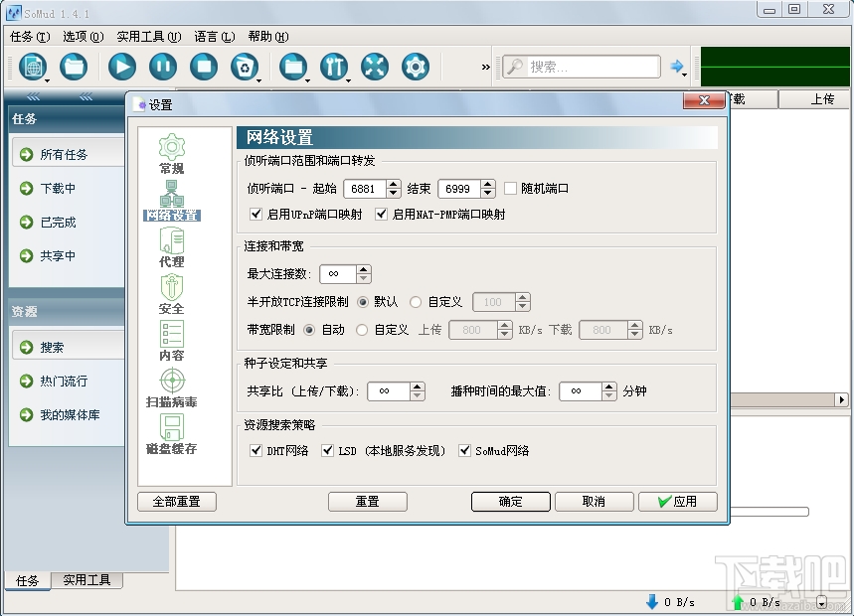This screenshot has width=854, height=616.
Task: Toggle the DHT网络 checkbox
Action: tap(256, 450)
